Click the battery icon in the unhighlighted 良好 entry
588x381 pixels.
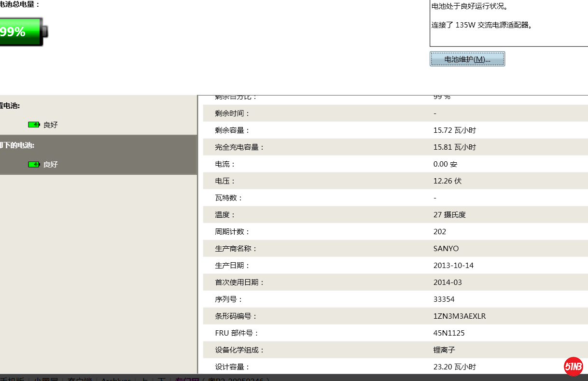(x=34, y=125)
